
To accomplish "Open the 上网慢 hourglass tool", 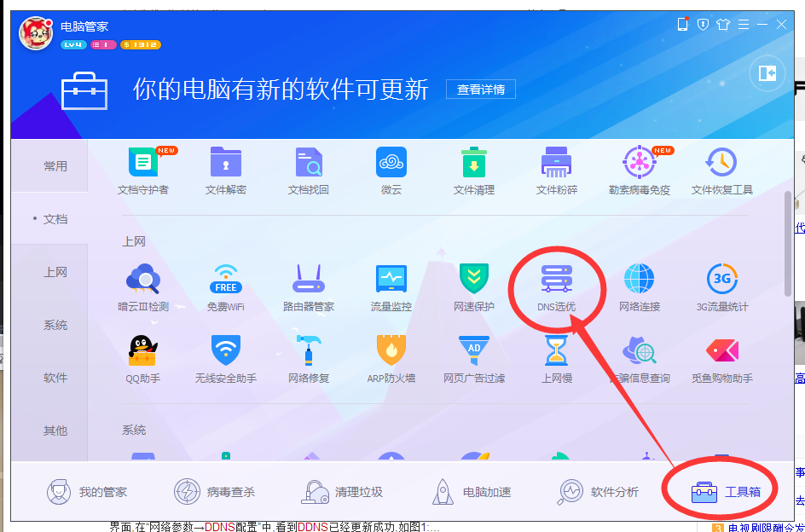I will click(557, 359).
